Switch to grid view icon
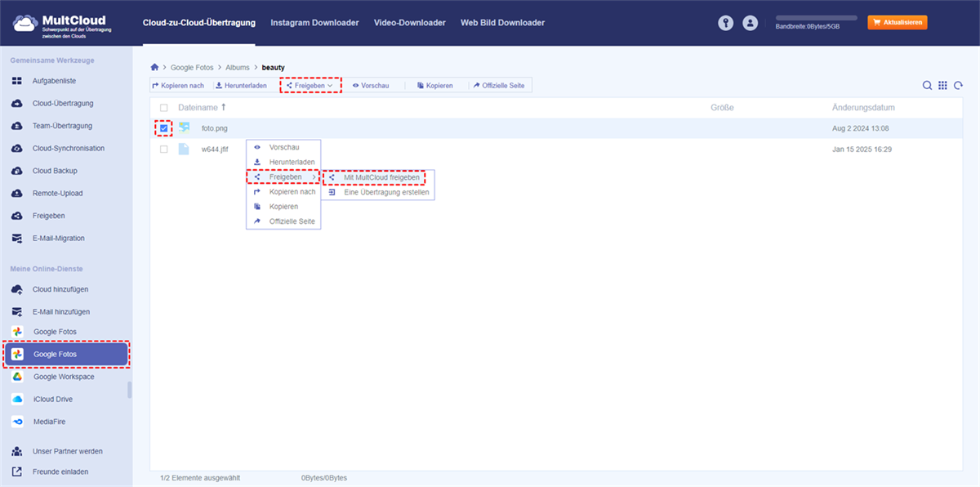The width and height of the screenshot is (980, 487). click(942, 86)
